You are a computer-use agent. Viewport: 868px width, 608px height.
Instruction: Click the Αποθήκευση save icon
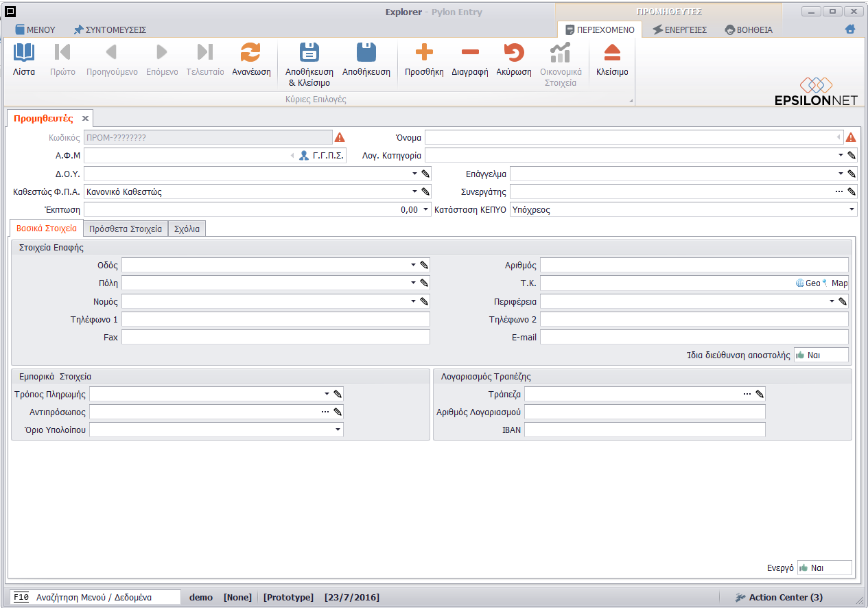(366, 53)
